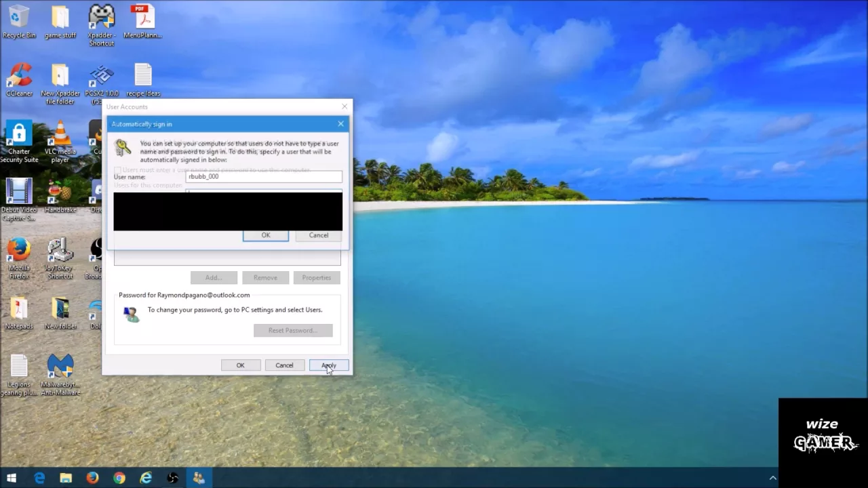This screenshot has width=868, height=488.
Task: Select the VLC media player shortcut
Action: [x=60, y=142]
